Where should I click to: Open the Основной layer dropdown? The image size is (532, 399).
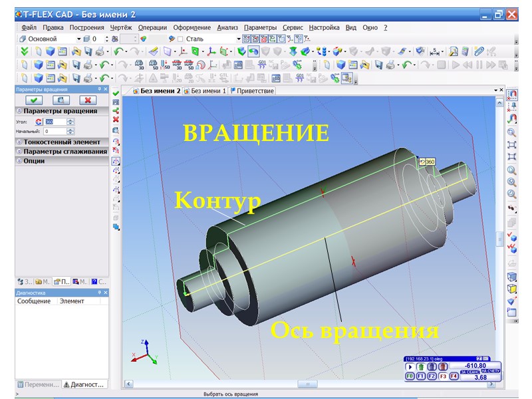pos(78,39)
